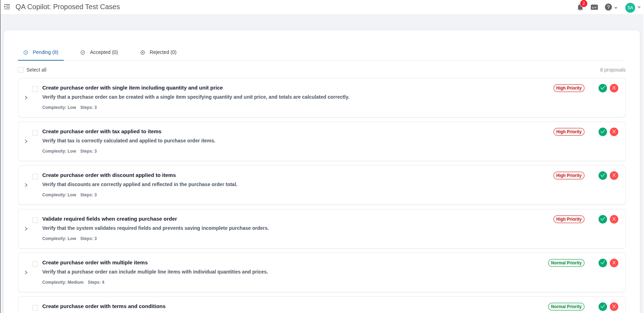Reject 'terms and conditions' proposal
The height and width of the screenshot is (313, 644).
pos(614,307)
